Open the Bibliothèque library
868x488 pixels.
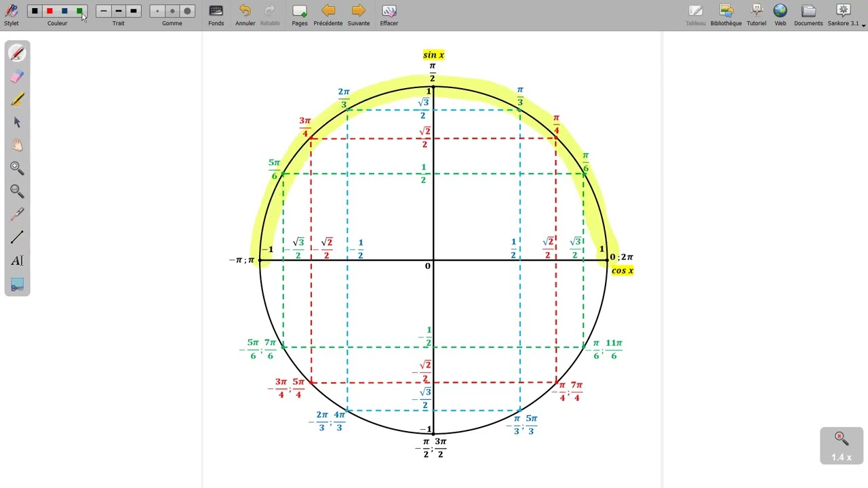coord(726,15)
